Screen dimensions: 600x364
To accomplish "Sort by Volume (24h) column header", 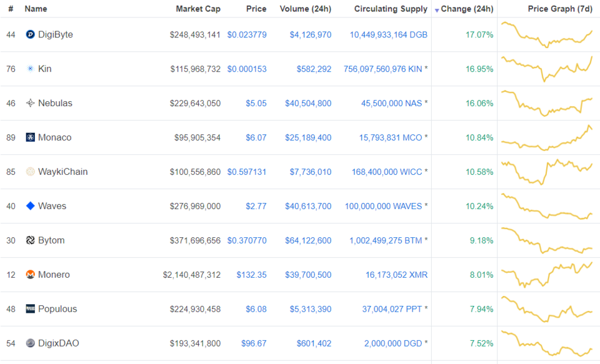I will 306,9.
